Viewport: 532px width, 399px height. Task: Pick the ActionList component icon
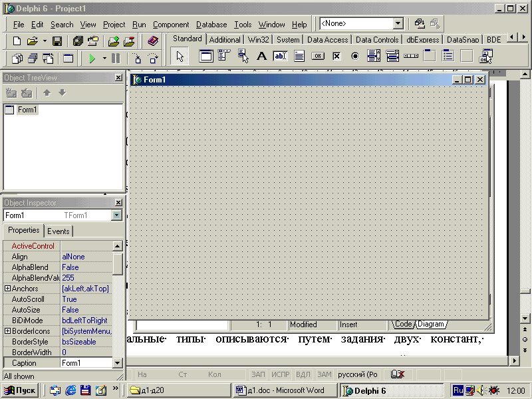(486, 56)
